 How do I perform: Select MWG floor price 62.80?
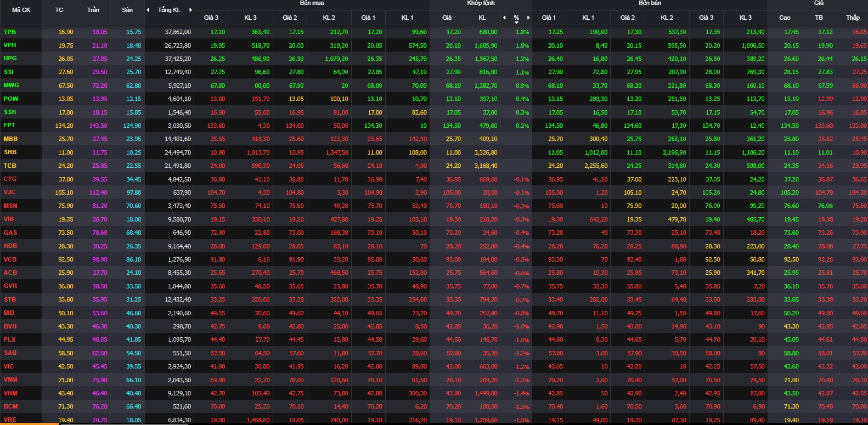pos(133,86)
